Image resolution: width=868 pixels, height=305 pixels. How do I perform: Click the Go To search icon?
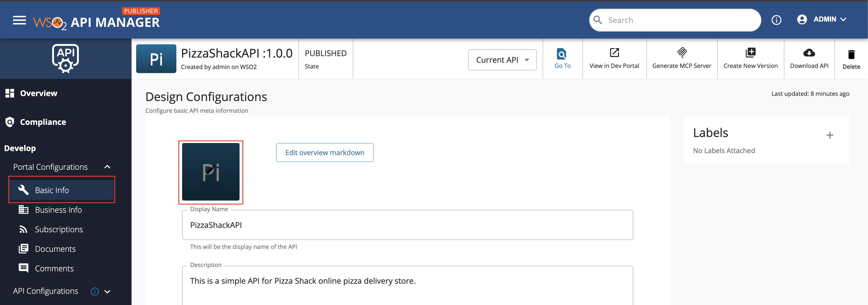pyautogui.click(x=562, y=54)
